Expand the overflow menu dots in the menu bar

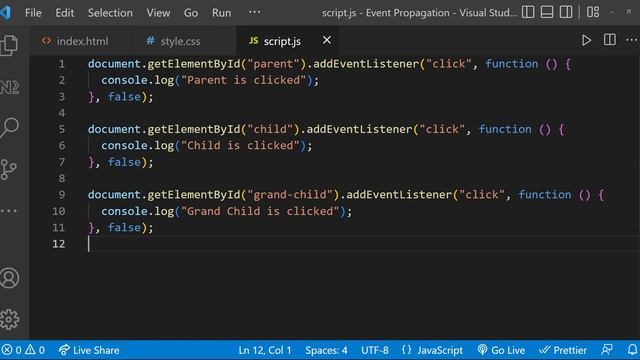254,12
